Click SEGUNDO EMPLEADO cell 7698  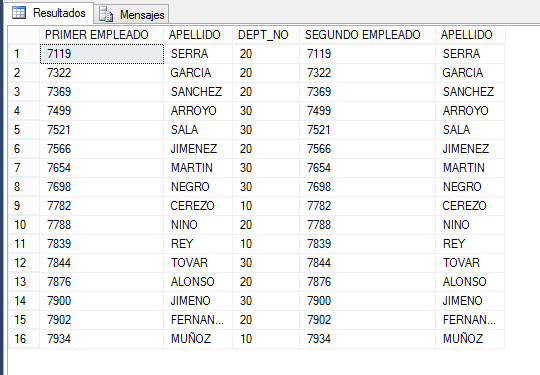[x=367, y=187]
